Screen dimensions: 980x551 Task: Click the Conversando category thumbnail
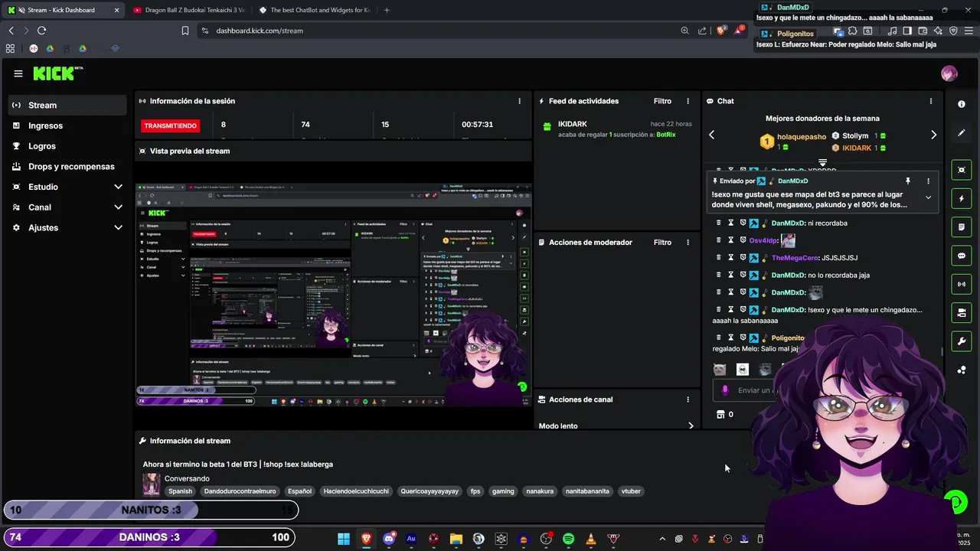coord(152,484)
